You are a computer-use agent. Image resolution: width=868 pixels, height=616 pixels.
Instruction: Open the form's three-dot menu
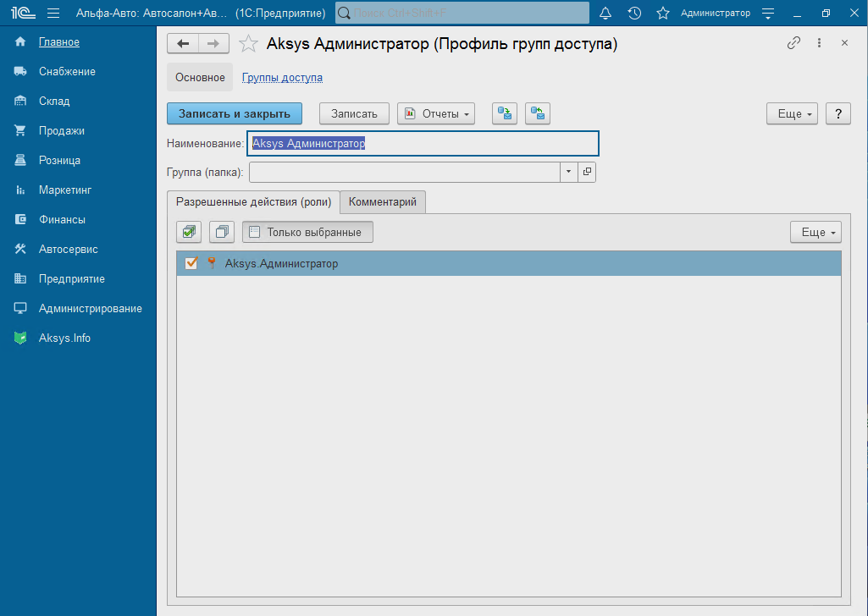[819, 42]
